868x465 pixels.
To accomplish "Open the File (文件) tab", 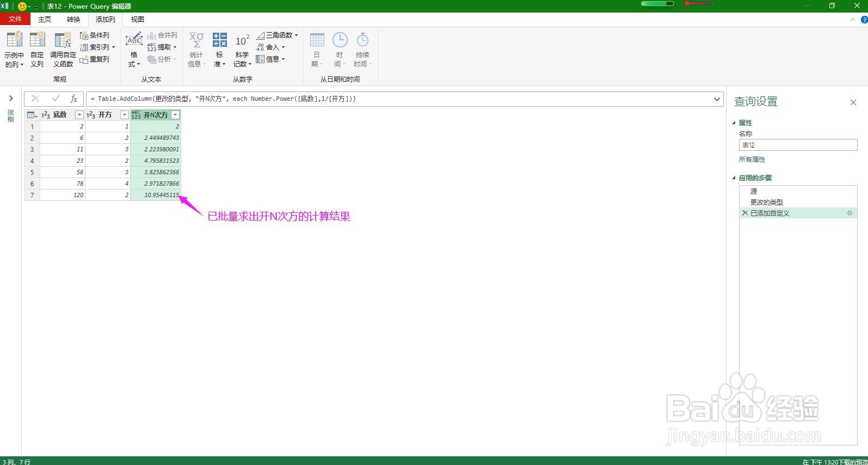I will click(15, 19).
